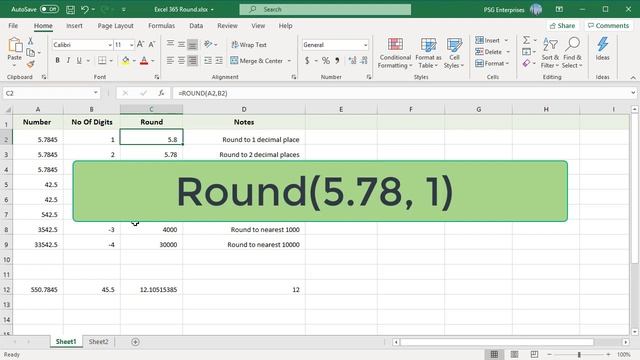The height and width of the screenshot is (360, 640).
Task: Open the Page Layout tab
Action: point(116,26)
